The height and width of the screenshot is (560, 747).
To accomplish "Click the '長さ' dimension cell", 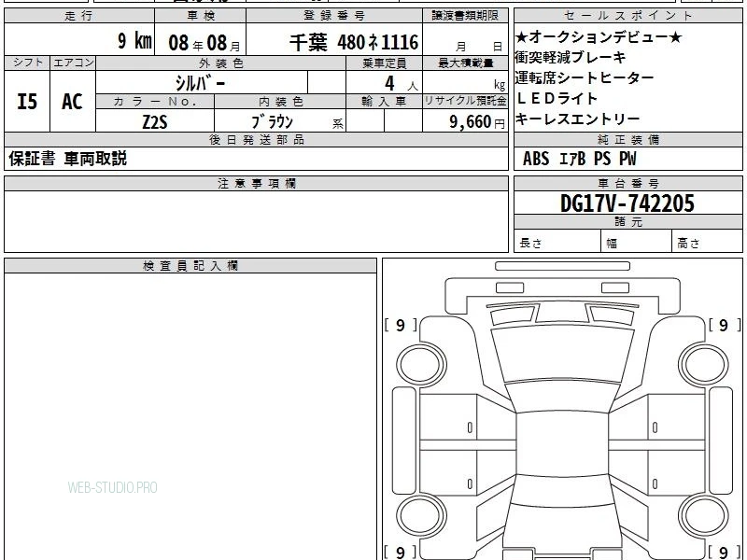I will coord(557,241).
